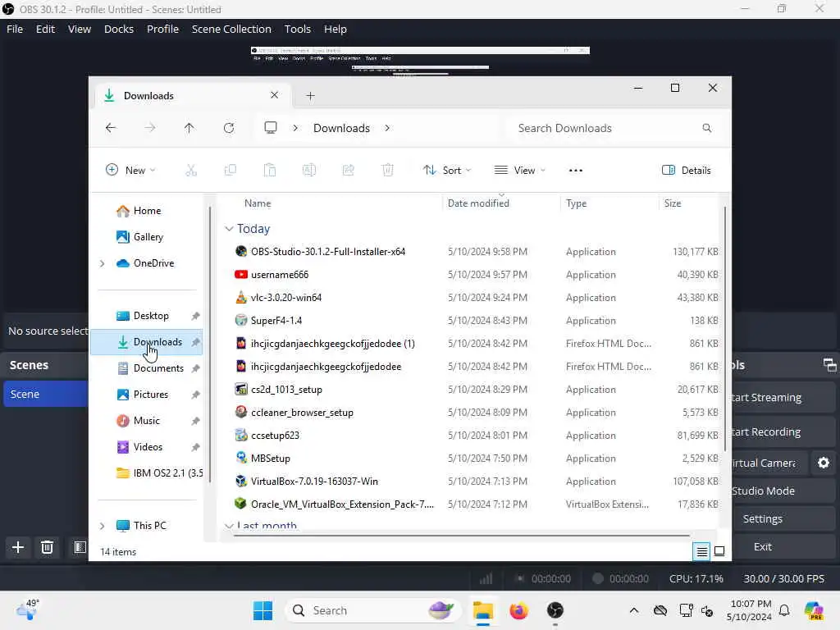The height and width of the screenshot is (630, 840).
Task: Open the View dropdown
Action: point(519,171)
